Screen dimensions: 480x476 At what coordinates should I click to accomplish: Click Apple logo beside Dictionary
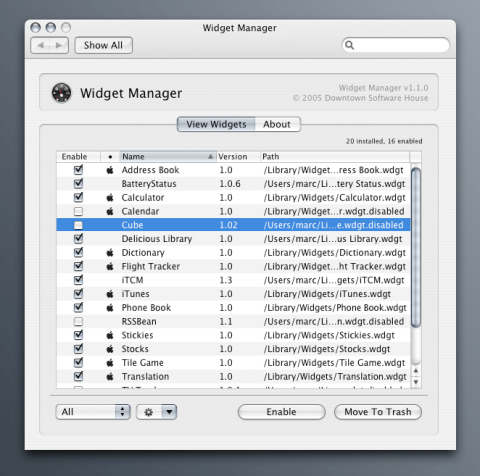coord(110,253)
